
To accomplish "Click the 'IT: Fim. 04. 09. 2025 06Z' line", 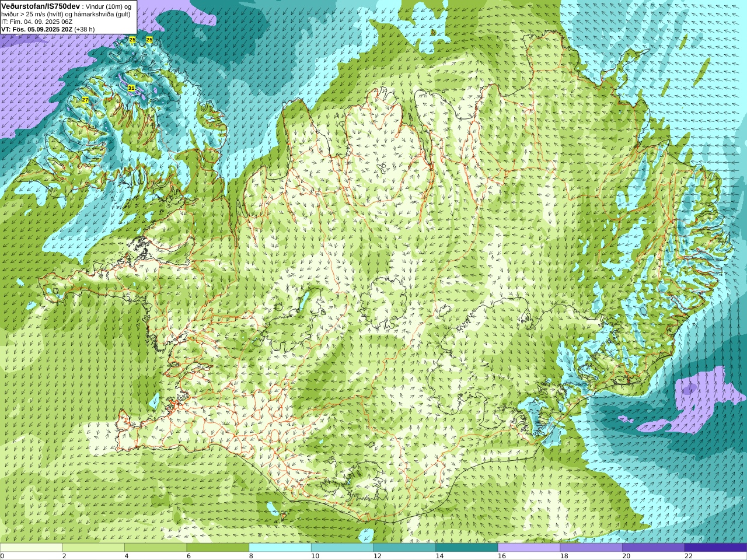I will click(x=37, y=22).
